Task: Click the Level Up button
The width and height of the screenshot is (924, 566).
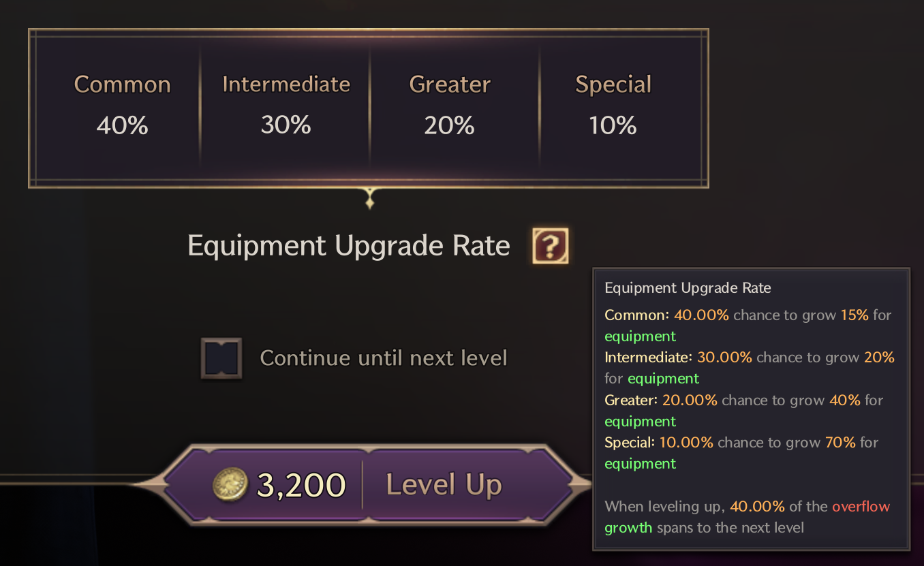Action: (x=369, y=485)
